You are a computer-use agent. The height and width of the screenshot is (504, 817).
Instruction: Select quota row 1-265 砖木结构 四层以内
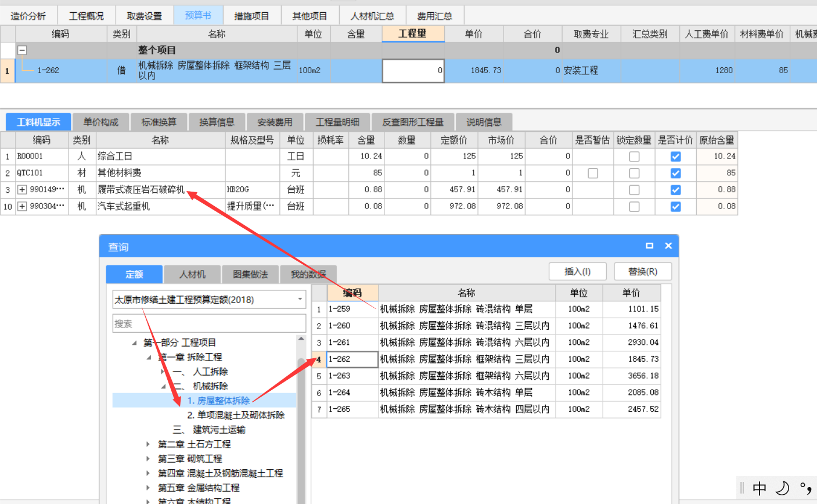pyautogui.click(x=486, y=409)
